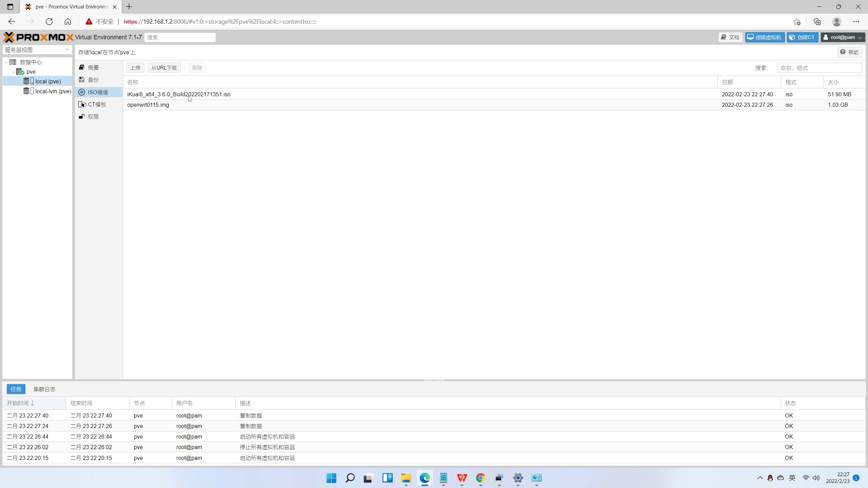The height and width of the screenshot is (488, 868).
Task: Open the 服务器视图 view dropdown
Action: coord(37,50)
